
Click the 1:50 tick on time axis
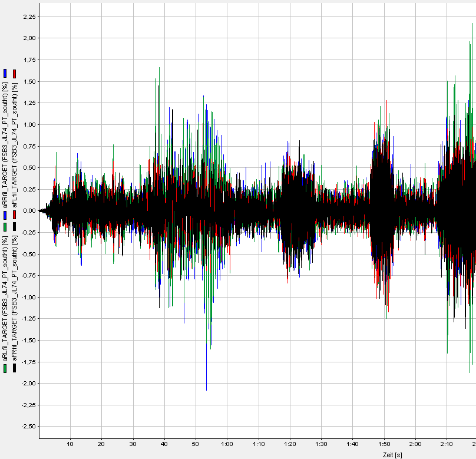coord(384,444)
